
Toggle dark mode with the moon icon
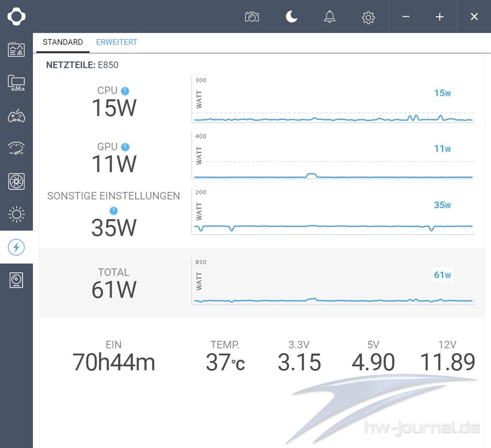coord(291,16)
